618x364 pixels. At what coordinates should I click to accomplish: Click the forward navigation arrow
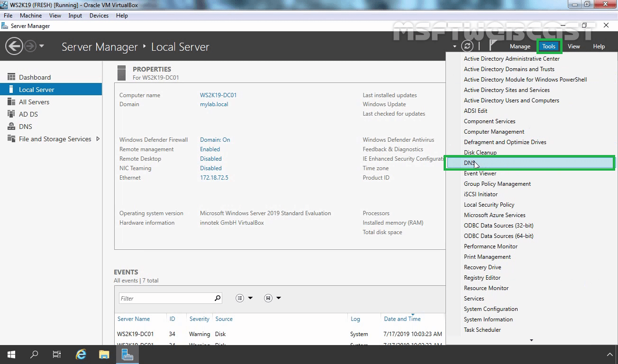click(30, 46)
